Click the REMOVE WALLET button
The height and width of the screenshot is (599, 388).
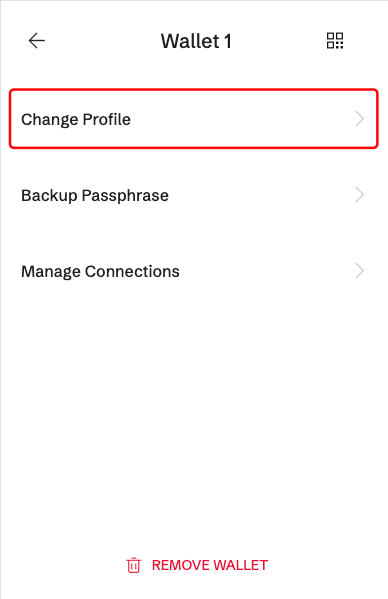click(197, 565)
